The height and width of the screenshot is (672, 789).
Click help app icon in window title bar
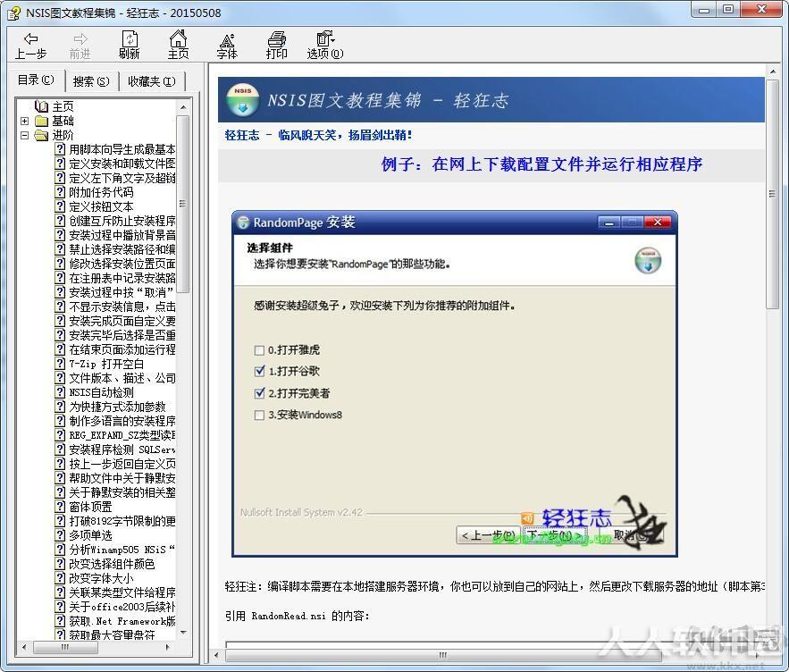tap(13, 13)
